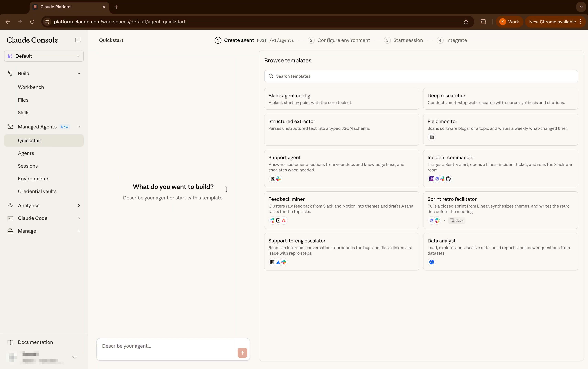
Task: Open the Work profile menu
Action: click(509, 22)
